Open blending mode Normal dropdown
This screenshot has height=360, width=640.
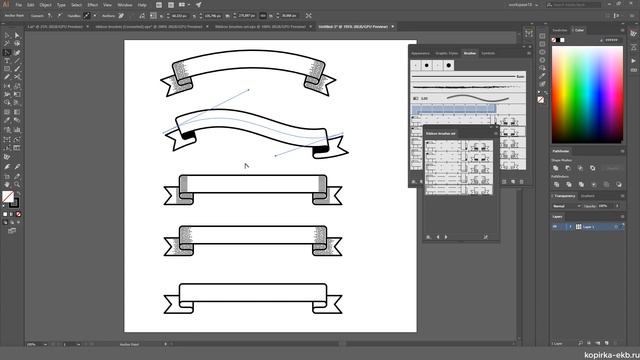(x=567, y=206)
